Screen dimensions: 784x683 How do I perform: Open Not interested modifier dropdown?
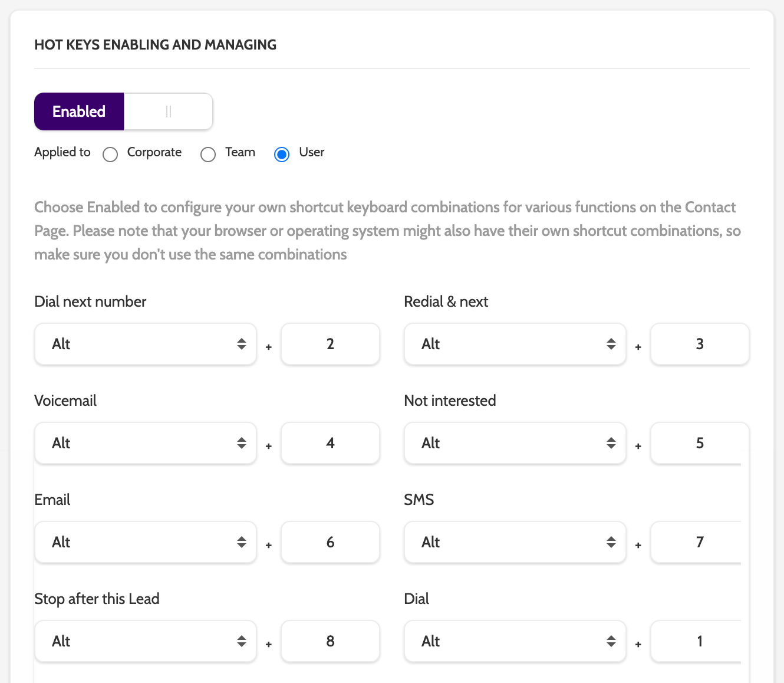[x=515, y=443]
